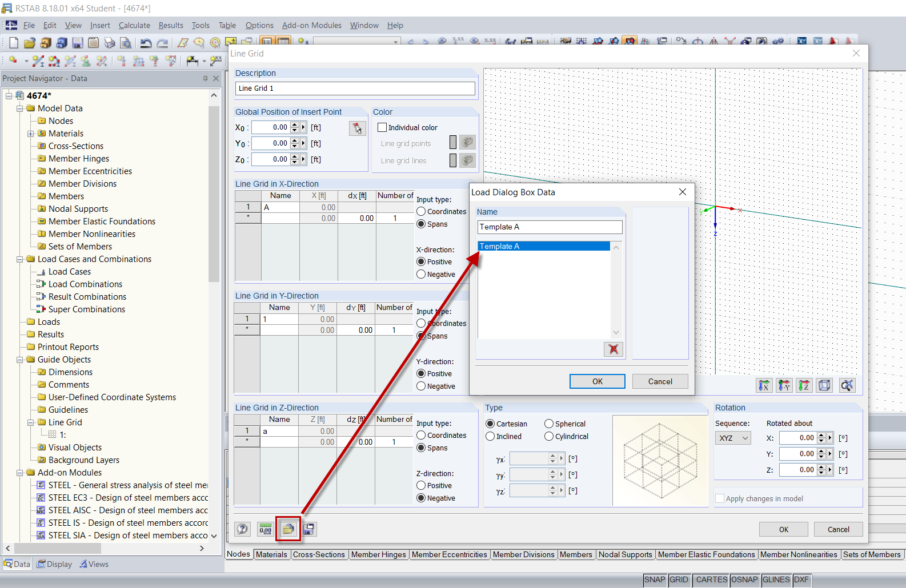Select Positive for Z-direction
Screen dimensions: 906x588
coord(421,485)
